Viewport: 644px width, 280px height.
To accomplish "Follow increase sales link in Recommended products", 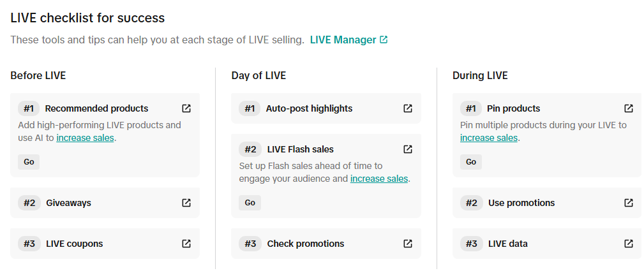I will pos(85,138).
